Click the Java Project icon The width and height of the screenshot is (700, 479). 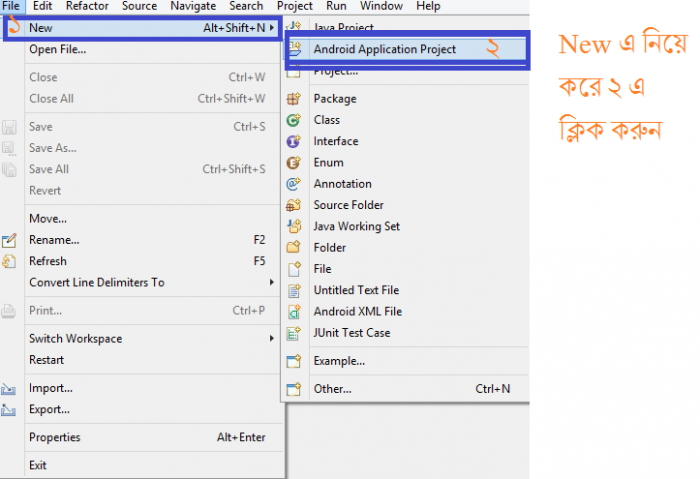294,25
